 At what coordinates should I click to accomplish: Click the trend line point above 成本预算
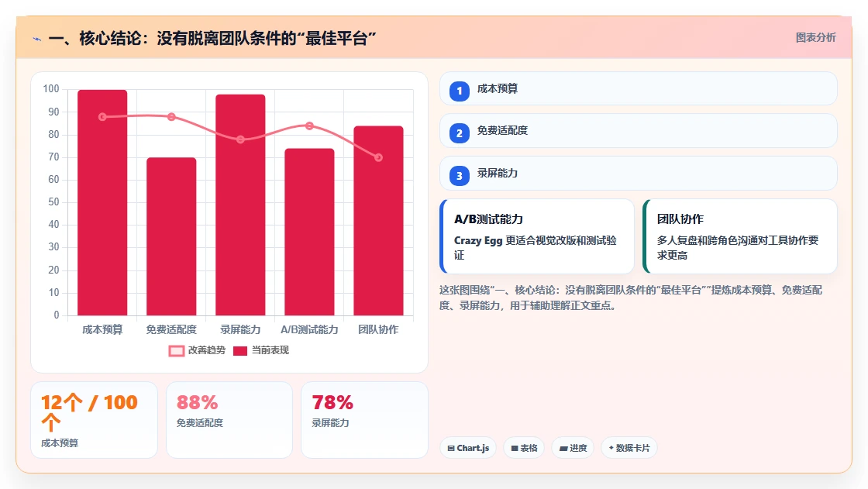(102, 117)
